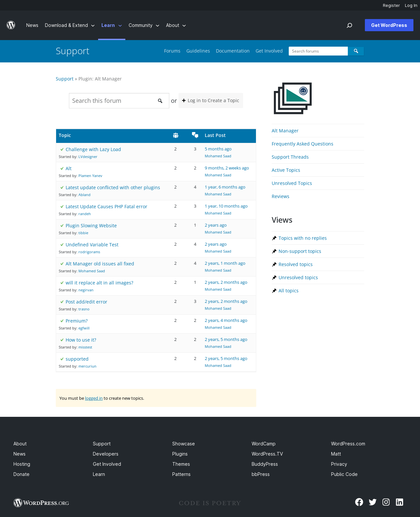
Task: Click Log in to Create a Topic button
Action: [211, 101]
